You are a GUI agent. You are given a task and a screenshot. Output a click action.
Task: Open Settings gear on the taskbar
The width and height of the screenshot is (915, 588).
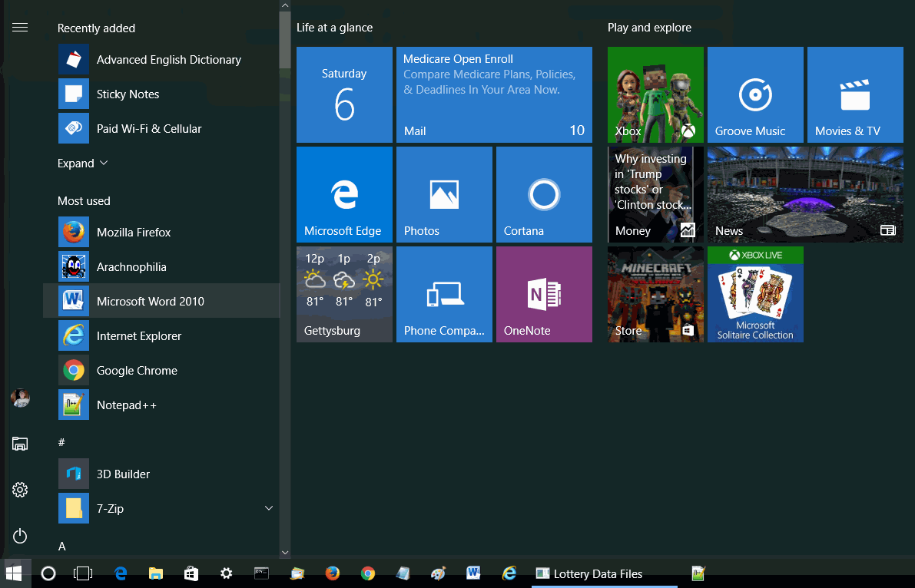point(227,573)
